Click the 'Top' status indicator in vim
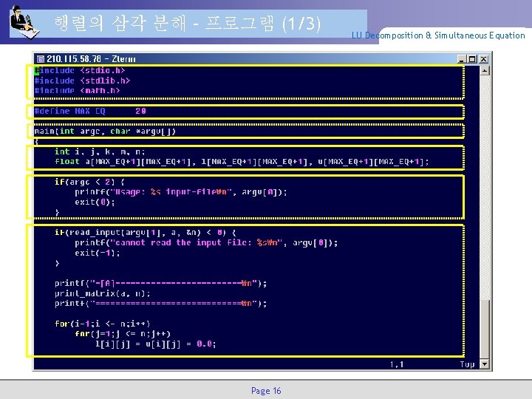The width and height of the screenshot is (532, 399). point(467,364)
